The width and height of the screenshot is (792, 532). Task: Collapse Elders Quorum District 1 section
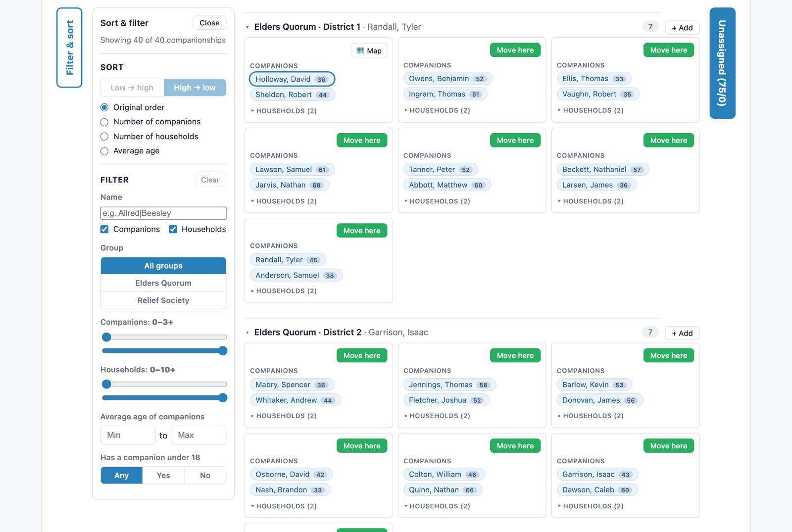(247, 27)
